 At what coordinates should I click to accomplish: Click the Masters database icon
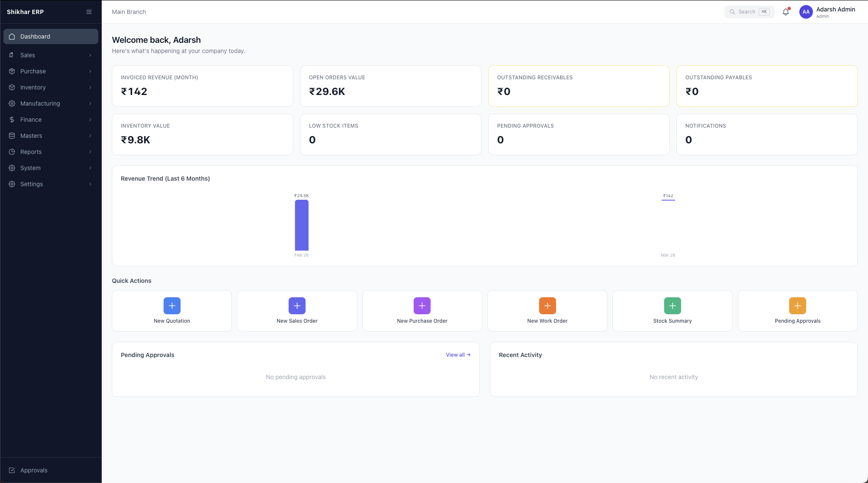(12, 136)
